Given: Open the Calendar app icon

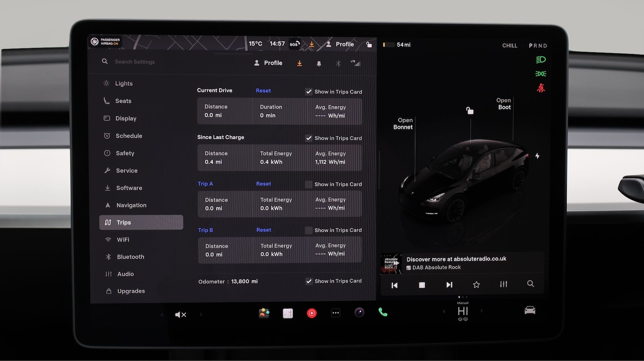Looking at the screenshot, I should pos(288,313).
